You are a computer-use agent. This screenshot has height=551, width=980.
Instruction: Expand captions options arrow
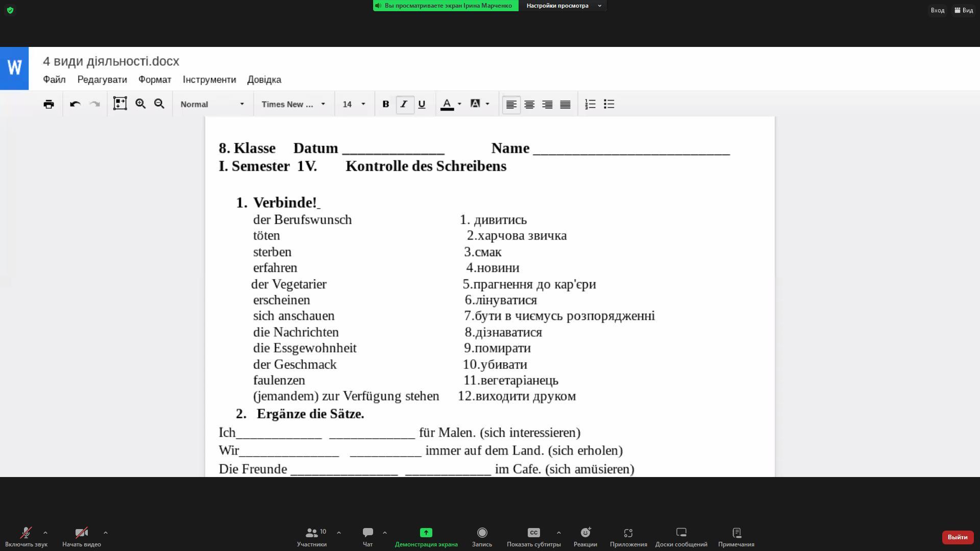click(559, 533)
